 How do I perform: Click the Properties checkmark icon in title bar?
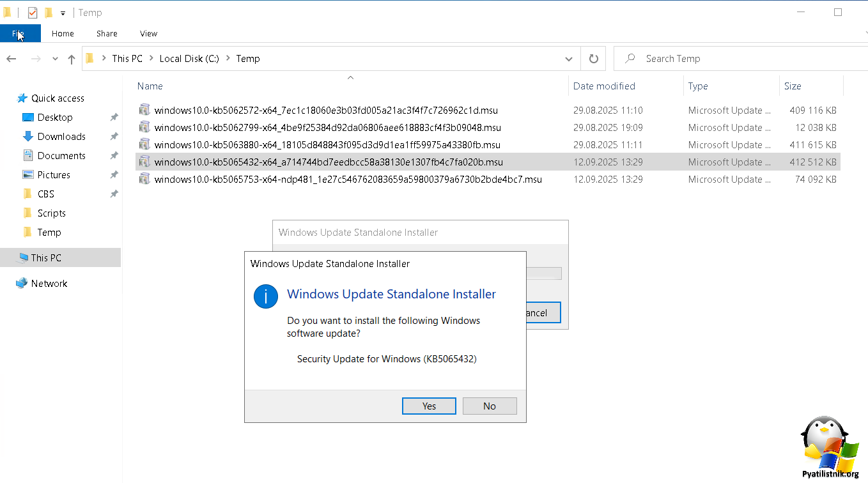pyautogui.click(x=33, y=13)
